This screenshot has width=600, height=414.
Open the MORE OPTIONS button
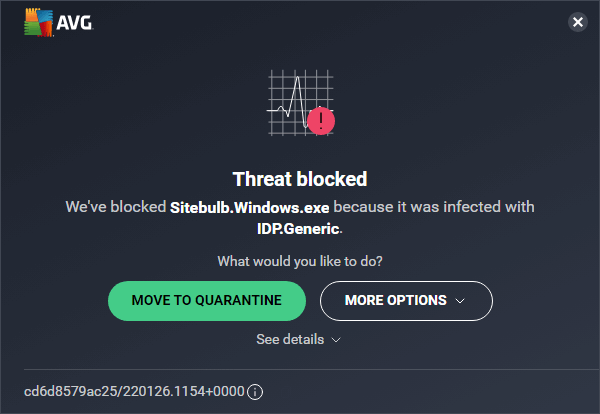coord(406,301)
